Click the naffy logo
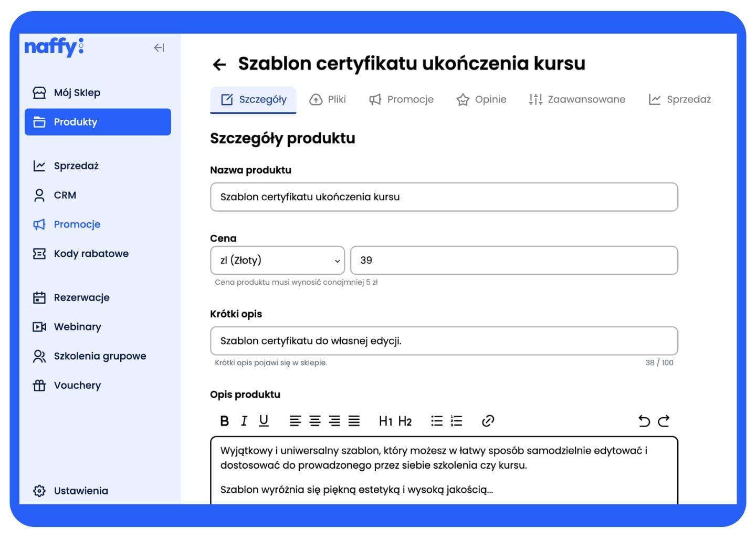This screenshot has width=756, height=538. [54, 47]
